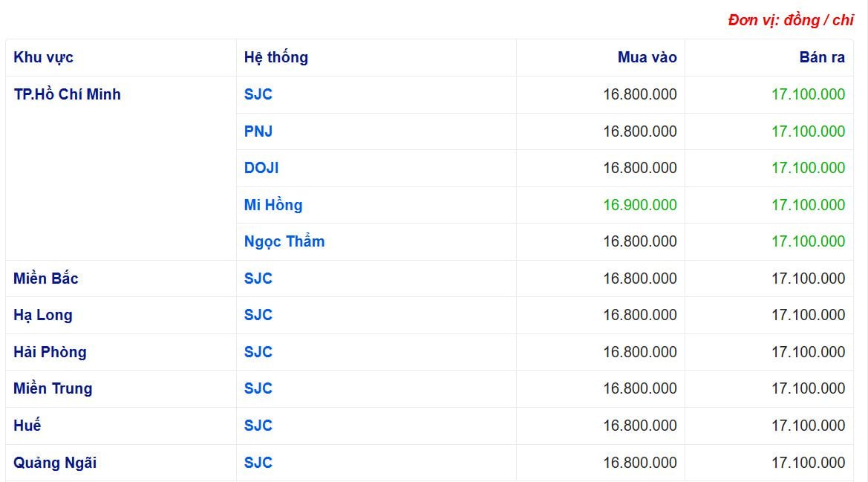
Task: Select Huế's 17.100.000 sell price
Action: pyautogui.click(x=808, y=426)
